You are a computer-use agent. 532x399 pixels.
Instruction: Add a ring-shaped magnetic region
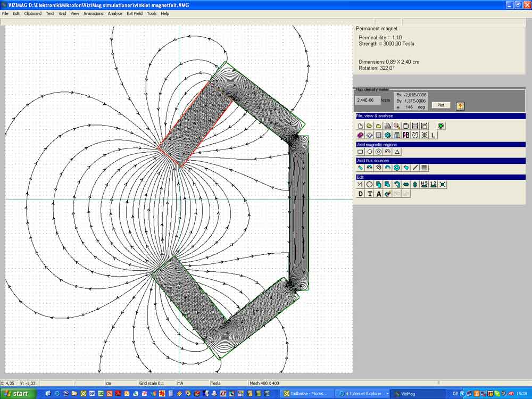[x=379, y=152]
